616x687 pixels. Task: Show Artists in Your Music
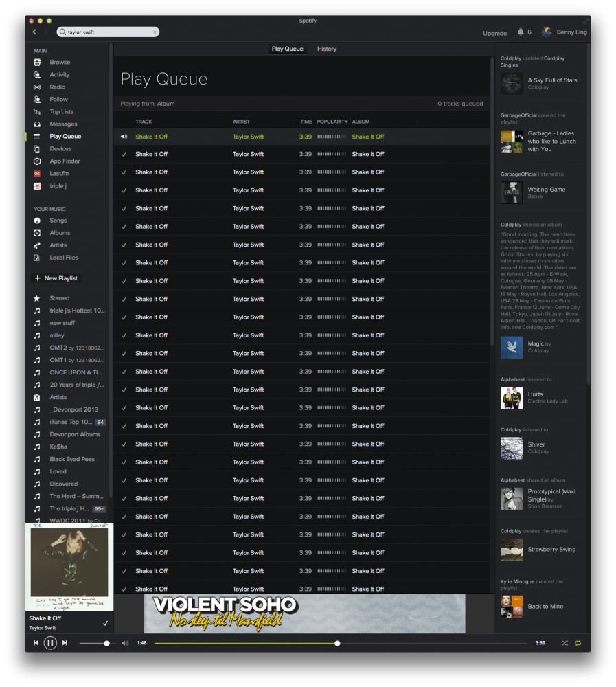58,245
